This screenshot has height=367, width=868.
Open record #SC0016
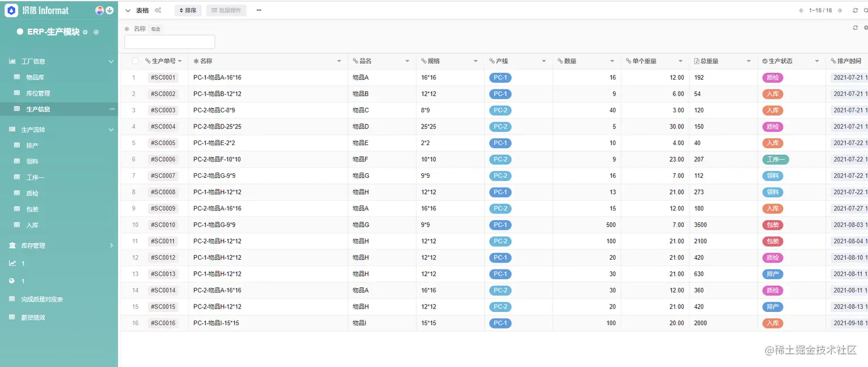163,323
